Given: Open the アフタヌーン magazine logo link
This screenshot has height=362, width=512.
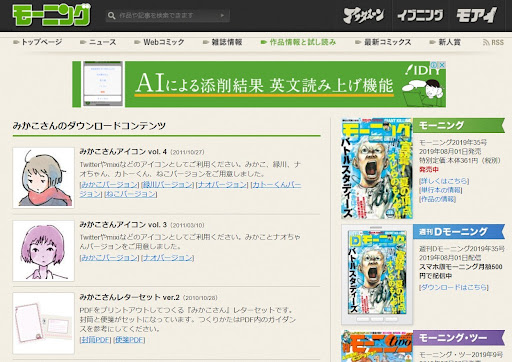Looking at the screenshot, I should 364,15.
